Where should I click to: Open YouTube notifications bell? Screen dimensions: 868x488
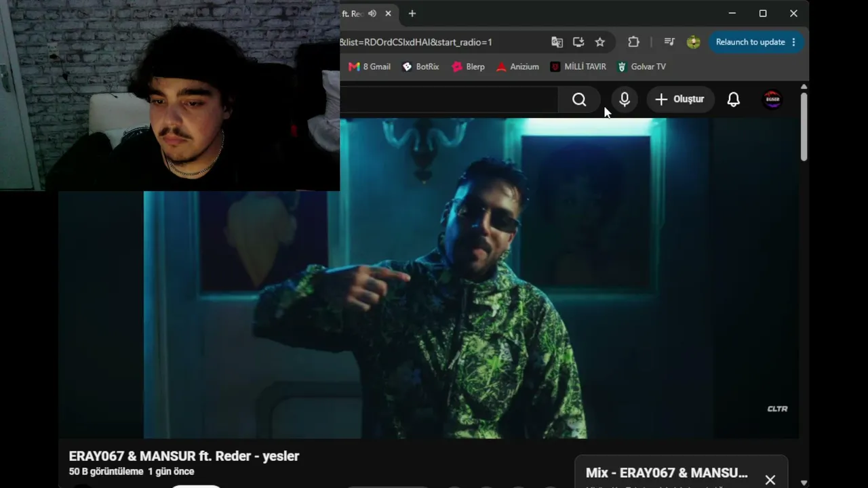(733, 100)
